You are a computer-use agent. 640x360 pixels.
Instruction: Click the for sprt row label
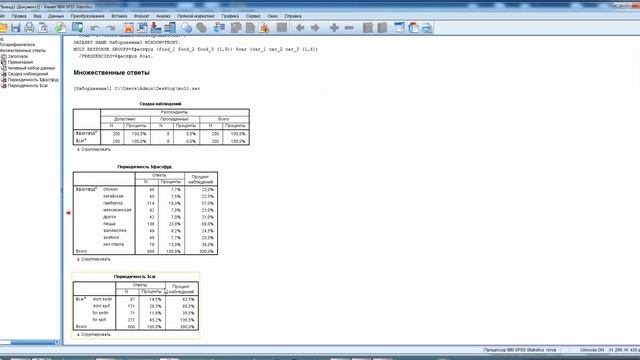coord(99,320)
